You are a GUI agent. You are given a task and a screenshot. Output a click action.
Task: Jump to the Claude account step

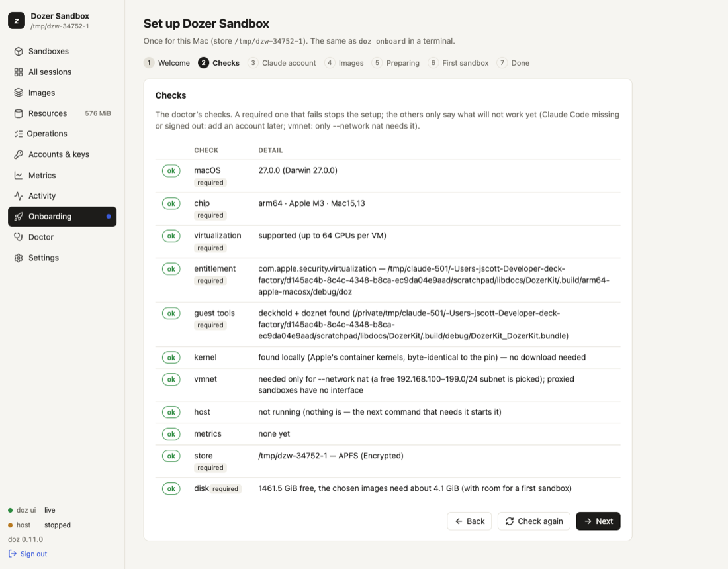click(x=282, y=63)
